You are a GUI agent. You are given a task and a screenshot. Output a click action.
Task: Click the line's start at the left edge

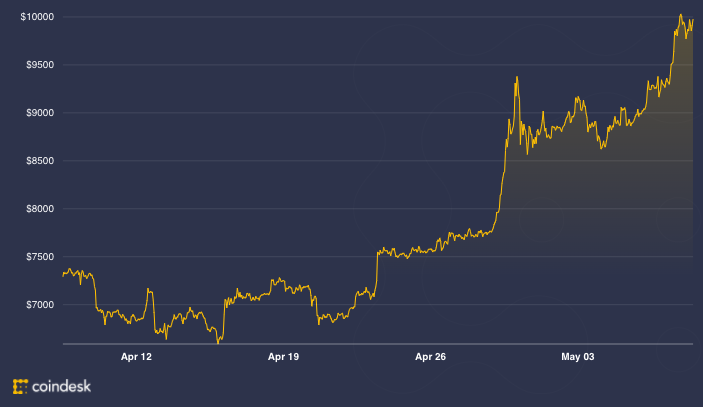tap(64, 272)
